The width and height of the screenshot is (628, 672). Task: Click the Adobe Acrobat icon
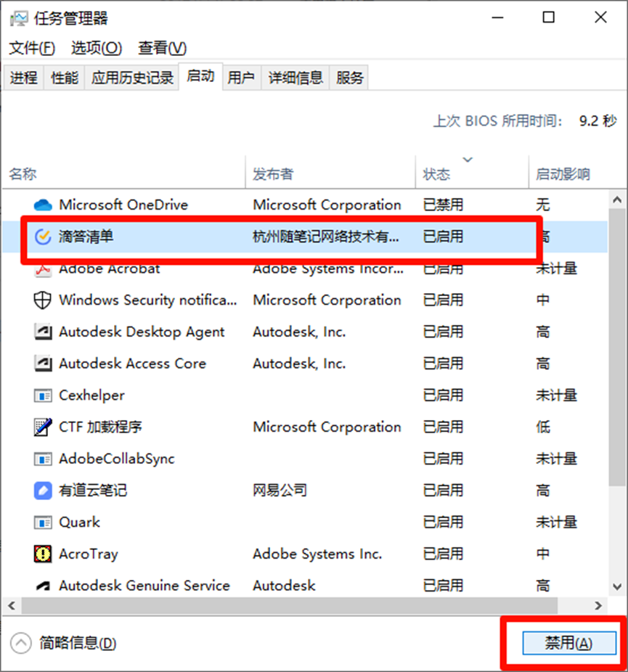[43, 268]
